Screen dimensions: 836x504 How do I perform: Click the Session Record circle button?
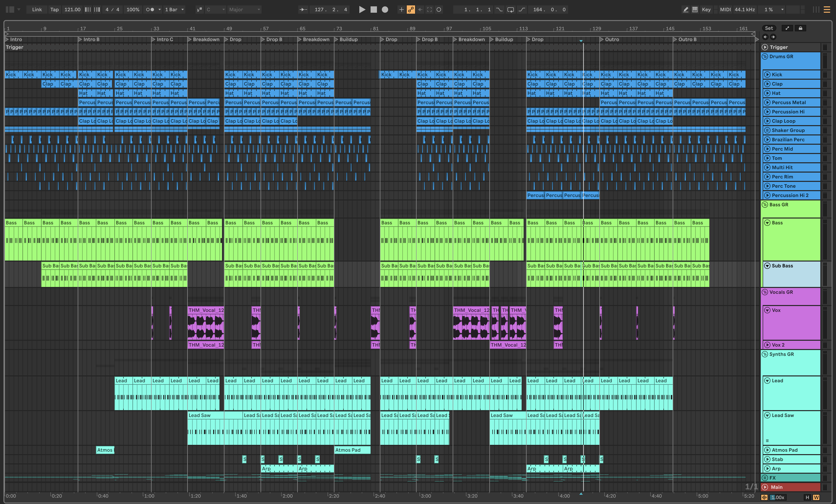click(439, 10)
